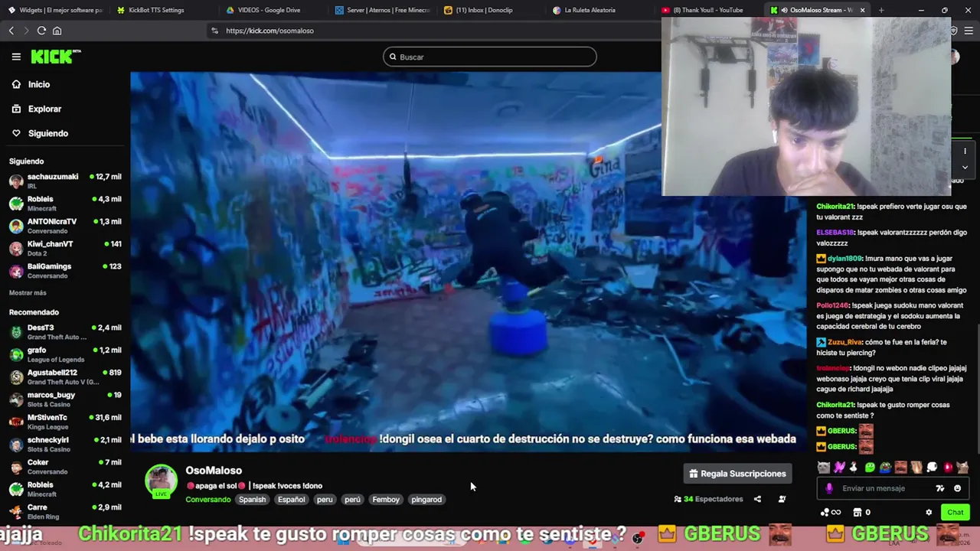Open chat options three-dot menu
This screenshot has width=980, height=551.
click(x=965, y=151)
